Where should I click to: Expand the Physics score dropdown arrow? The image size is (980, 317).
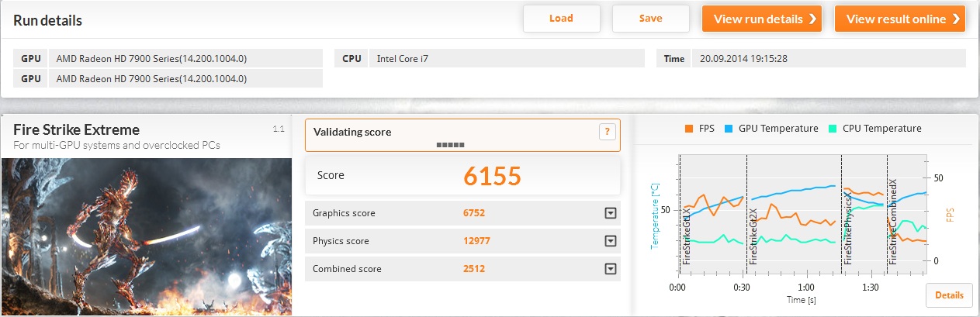click(x=610, y=241)
